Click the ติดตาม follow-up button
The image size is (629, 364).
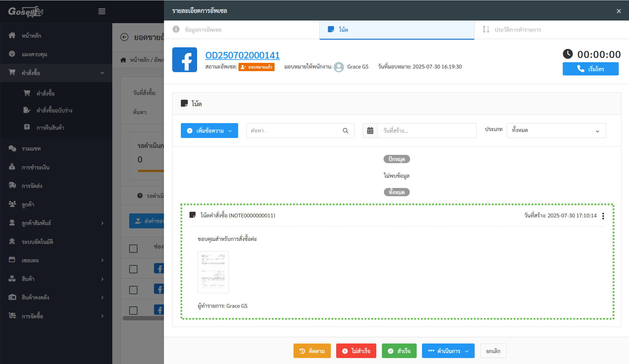312,351
